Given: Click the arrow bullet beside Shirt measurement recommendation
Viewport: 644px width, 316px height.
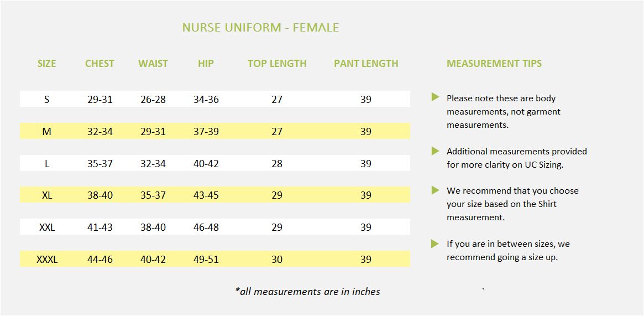Looking at the screenshot, I should coord(435,190).
